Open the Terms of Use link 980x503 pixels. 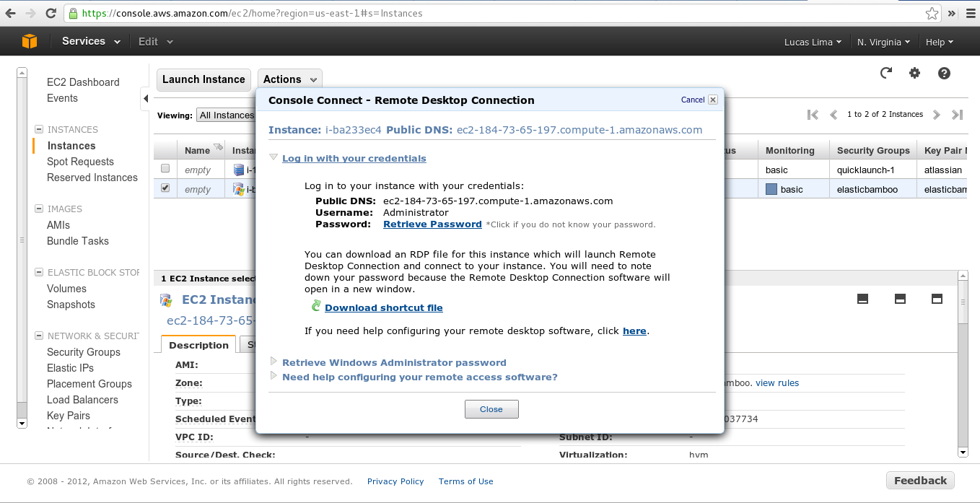(466, 481)
